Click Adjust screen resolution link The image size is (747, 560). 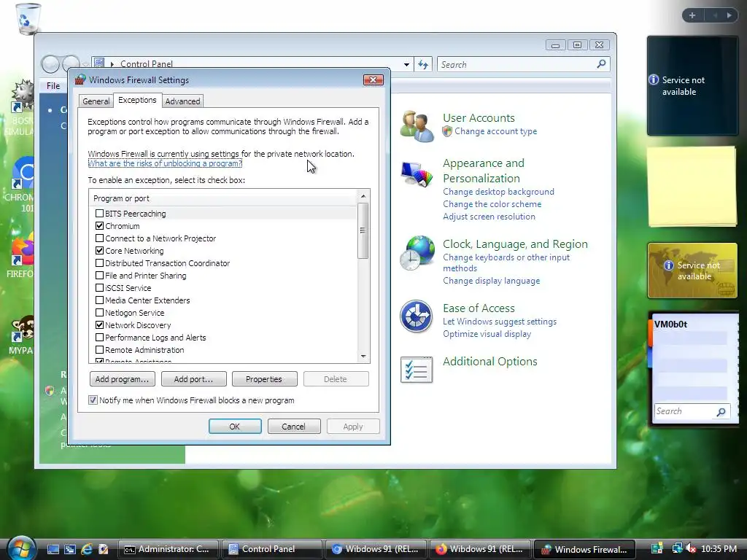click(489, 216)
